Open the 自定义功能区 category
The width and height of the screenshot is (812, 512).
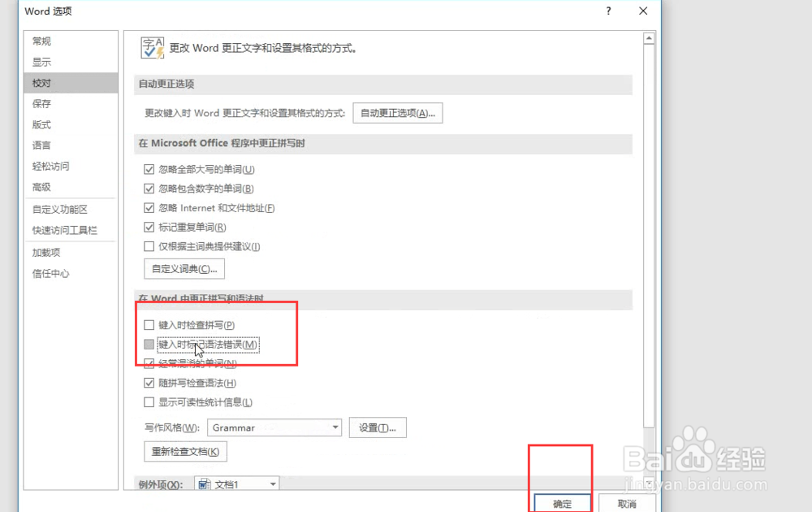pos(71,210)
